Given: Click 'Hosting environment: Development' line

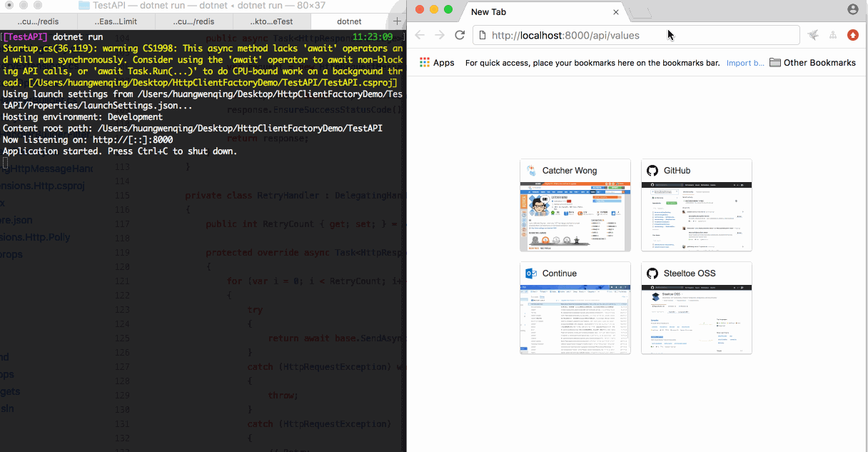Looking at the screenshot, I should (x=83, y=116).
